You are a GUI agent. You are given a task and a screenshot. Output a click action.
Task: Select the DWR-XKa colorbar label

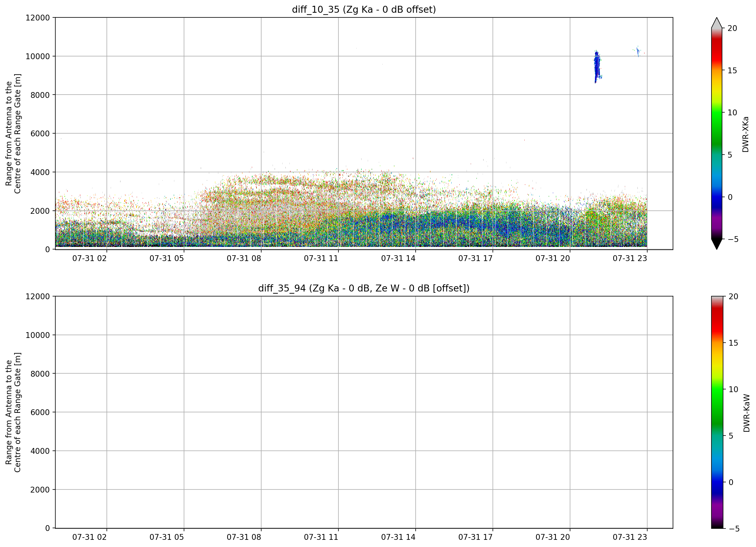[x=745, y=134]
